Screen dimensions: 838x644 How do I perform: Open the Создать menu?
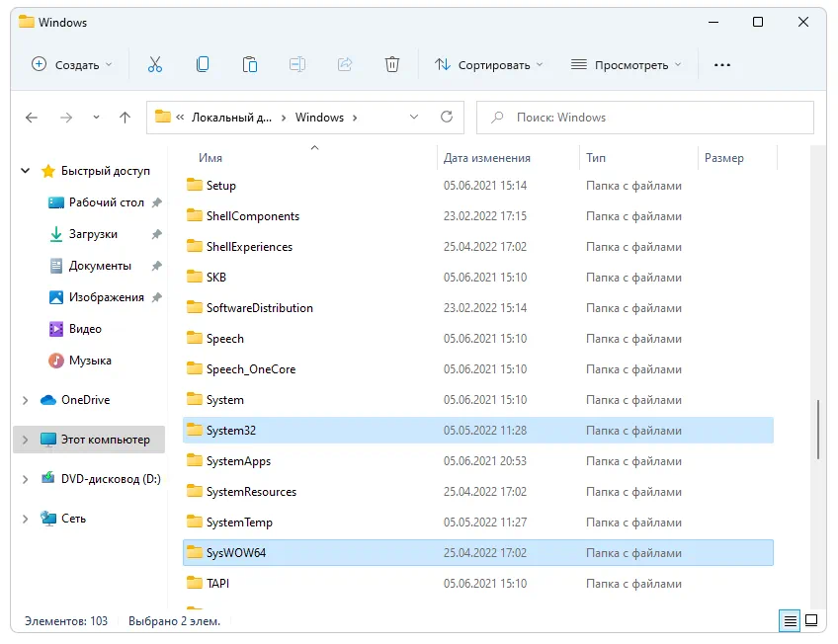pyautogui.click(x=69, y=64)
